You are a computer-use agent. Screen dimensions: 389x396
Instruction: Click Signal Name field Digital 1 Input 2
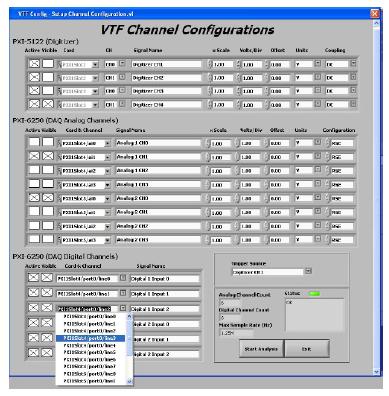click(x=165, y=309)
